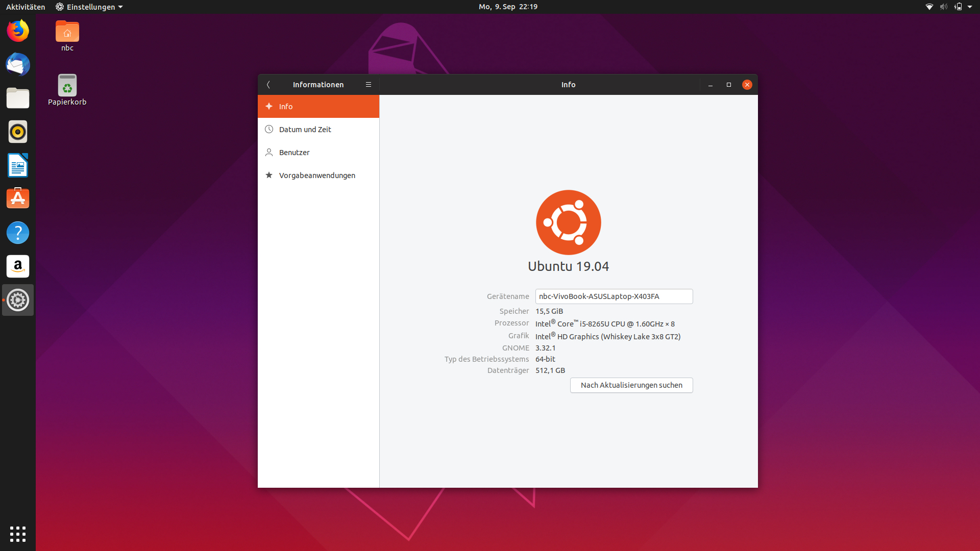Go back with the sidebar arrow

click(268, 85)
